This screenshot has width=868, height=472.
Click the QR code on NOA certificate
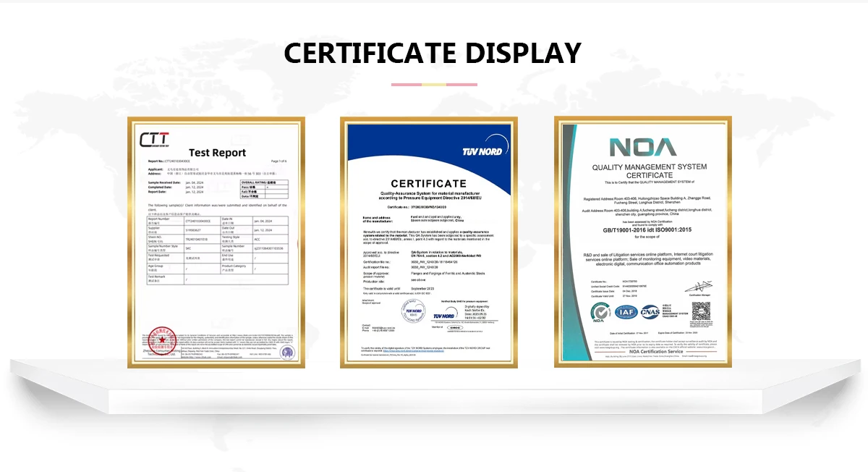[701, 311]
